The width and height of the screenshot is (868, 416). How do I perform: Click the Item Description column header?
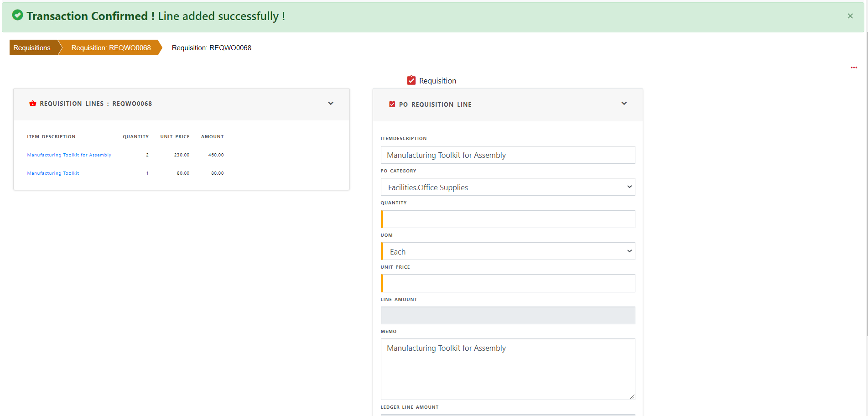tap(51, 137)
